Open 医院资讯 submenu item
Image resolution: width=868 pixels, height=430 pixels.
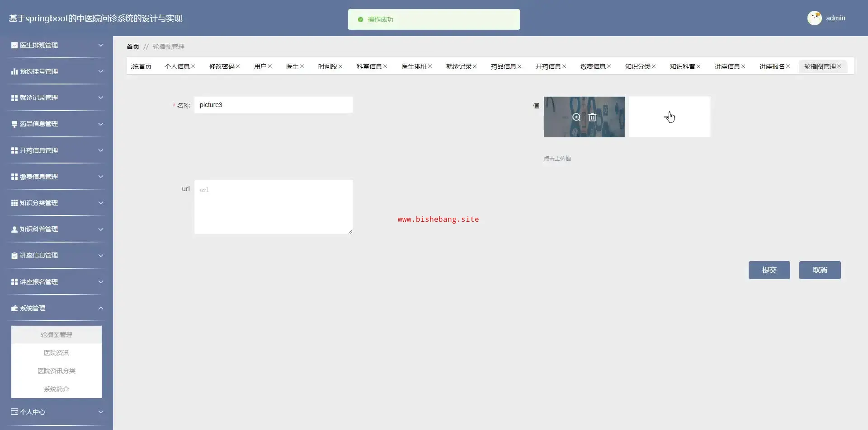click(x=57, y=353)
